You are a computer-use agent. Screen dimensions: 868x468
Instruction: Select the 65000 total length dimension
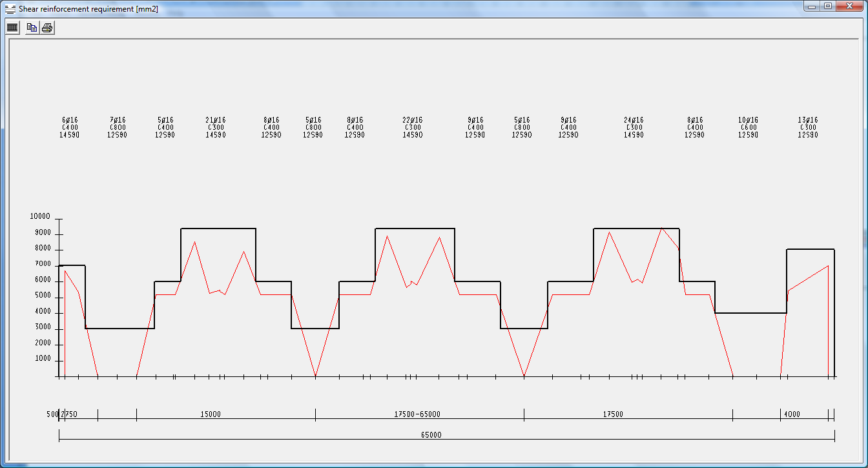431,435
